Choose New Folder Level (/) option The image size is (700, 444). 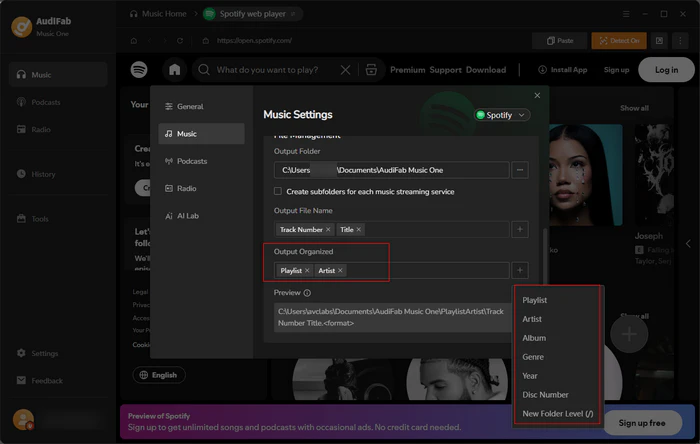click(558, 414)
